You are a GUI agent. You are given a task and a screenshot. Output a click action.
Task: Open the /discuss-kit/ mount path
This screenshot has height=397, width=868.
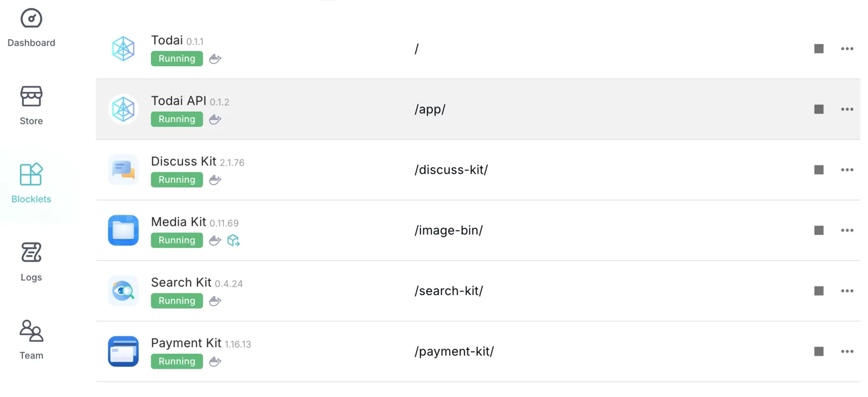(x=451, y=170)
